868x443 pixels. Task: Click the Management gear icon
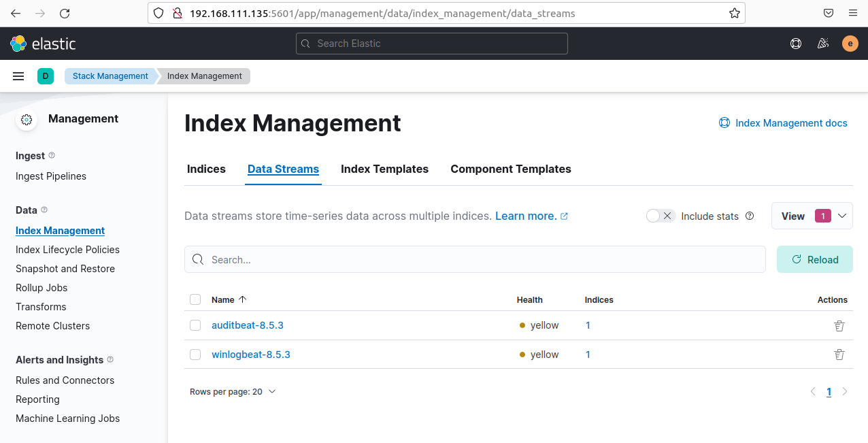click(27, 120)
